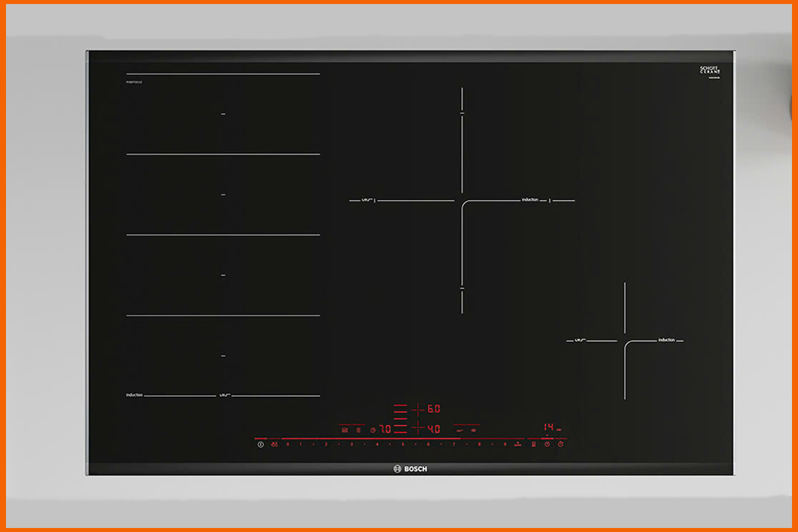The height and width of the screenshot is (532, 798).
Task: Tap the left symbol above the 3 mark
Action: 344,430
